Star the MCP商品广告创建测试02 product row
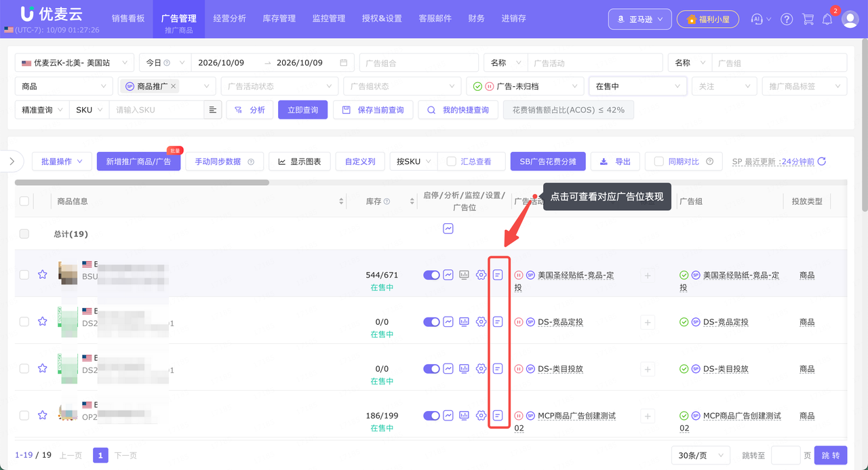The height and width of the screenshot is (470, 868). (43, 415)
